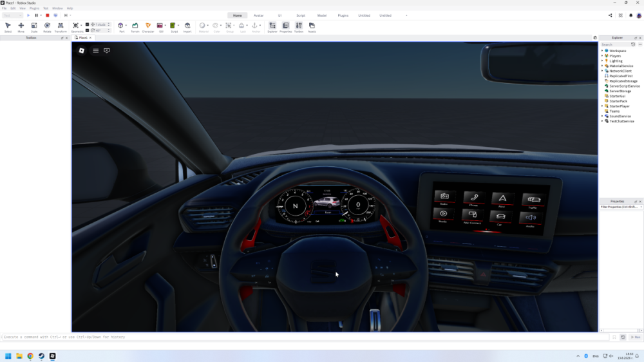The height and width of the screenshot is (362, 644).
Task: Expand the TextChatService node
Action: click(602, 121)
